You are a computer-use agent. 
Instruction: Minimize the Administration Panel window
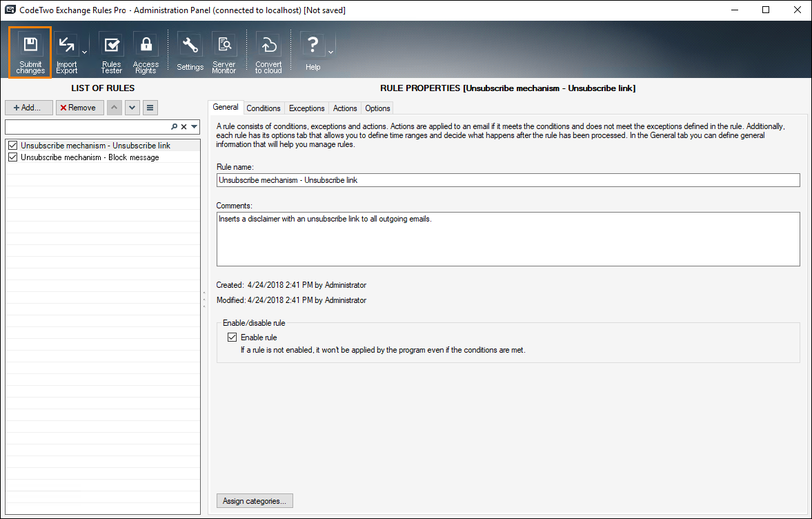click(735, 10)
